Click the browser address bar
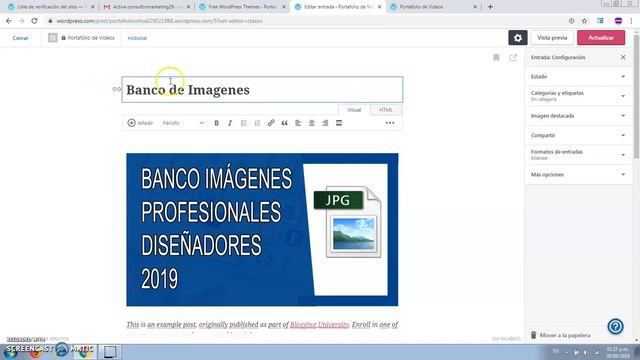The width and height of the screenshot is (640, 360). pyautogui.click(x=306, y=21)
